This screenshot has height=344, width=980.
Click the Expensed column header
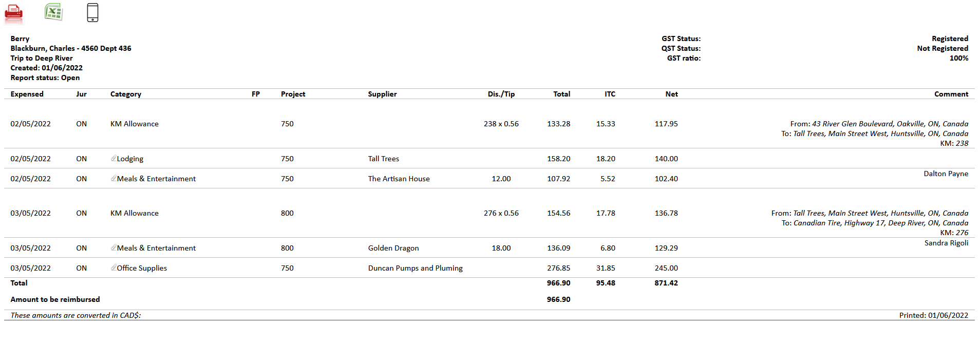pyautogui.click(x=27, y=94)
